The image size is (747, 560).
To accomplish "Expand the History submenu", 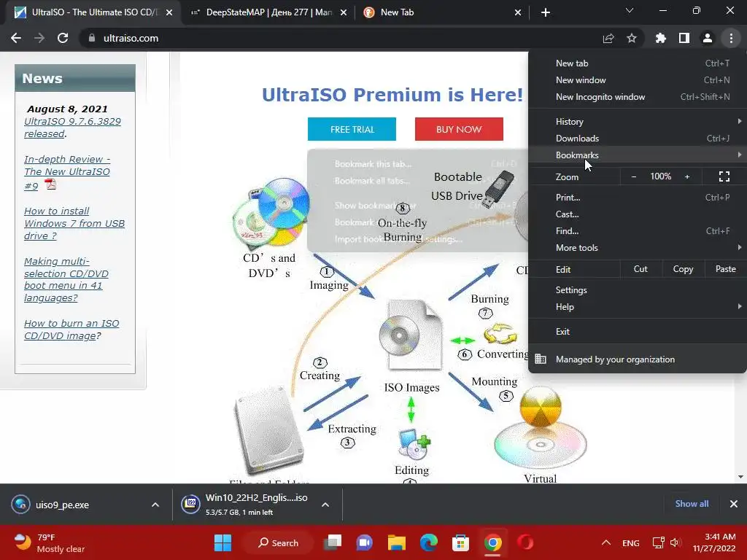I will coord(638,122).
